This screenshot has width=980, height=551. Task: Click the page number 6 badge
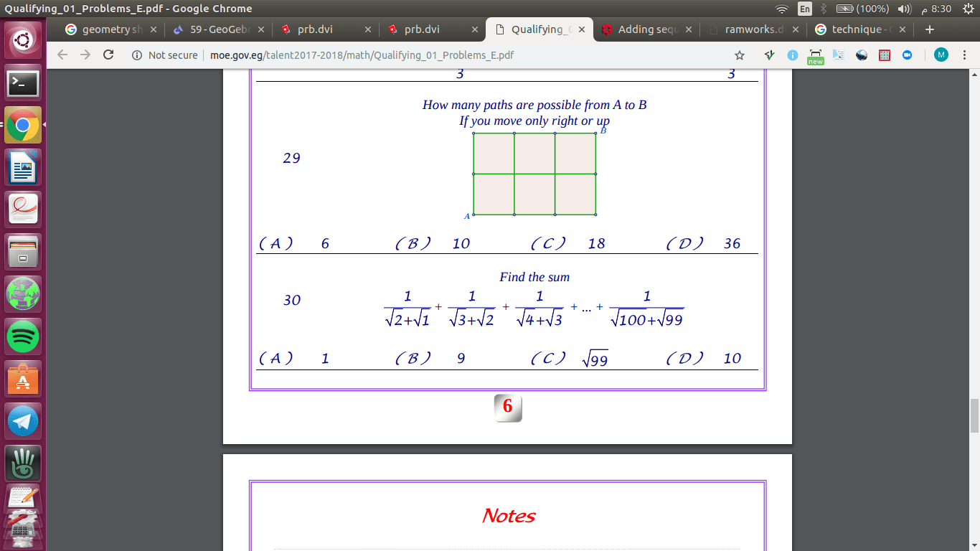(x=508, y=407)
